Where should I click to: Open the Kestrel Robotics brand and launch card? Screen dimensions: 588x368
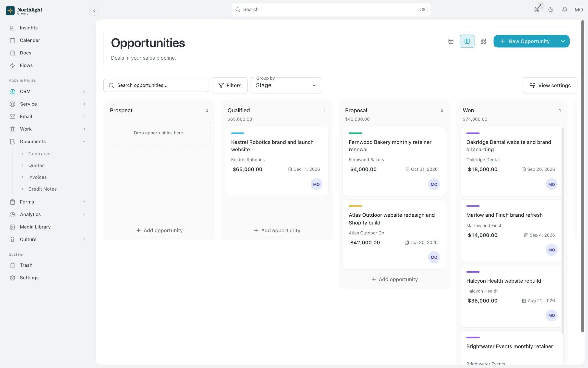277,161
